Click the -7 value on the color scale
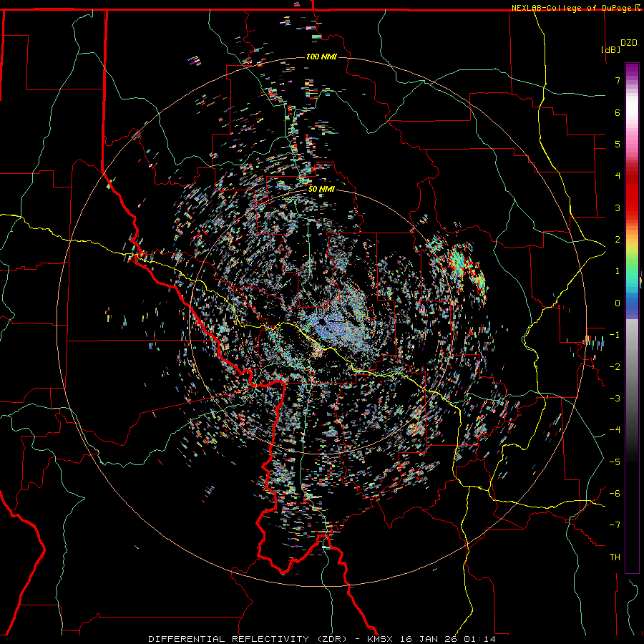 tap(615, 525)
